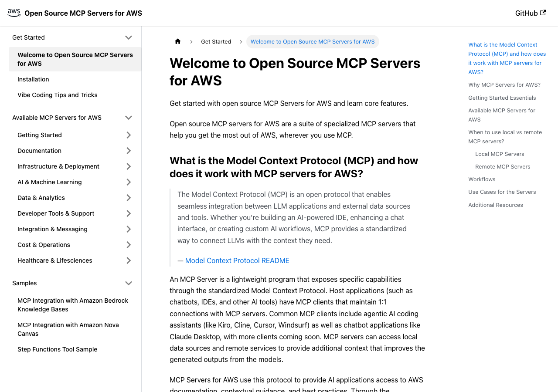Viewport: 558px width, 392px height.
Task: Open the Installation page in sidebar
Action: click(x=33, y=79)
